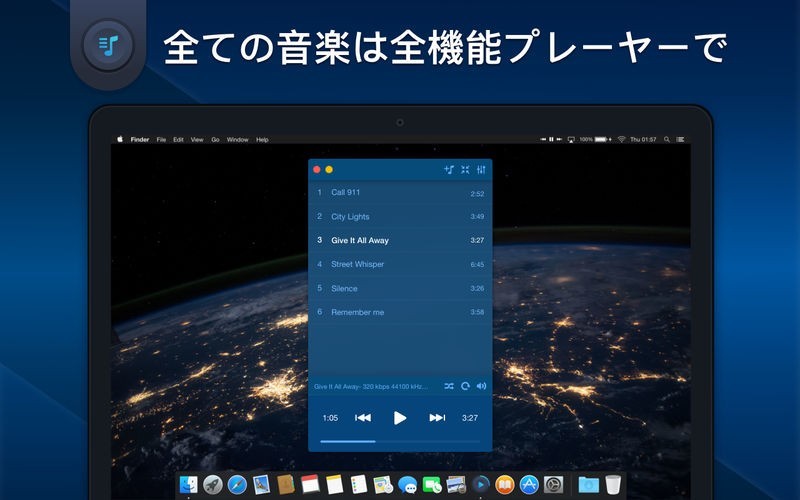This screenshot has width=800, height=500.
Task: Open the File menu
Action: (x=161, y=139)
